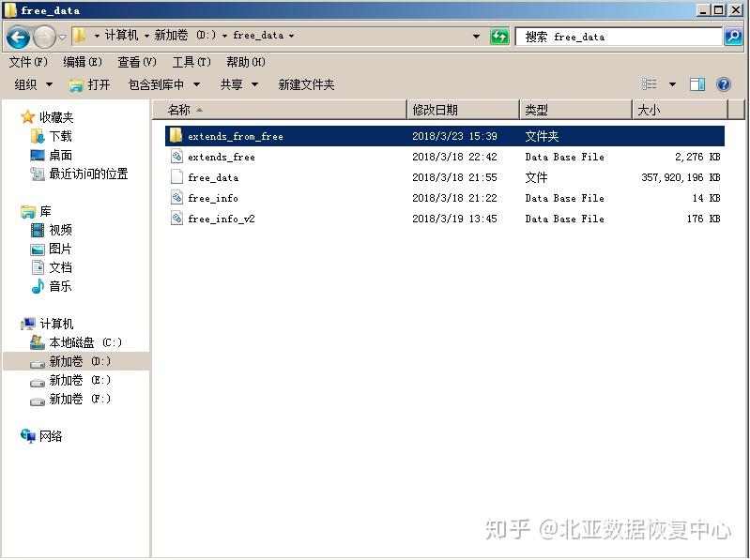Open 桌面 in favorites

point(52,155)
